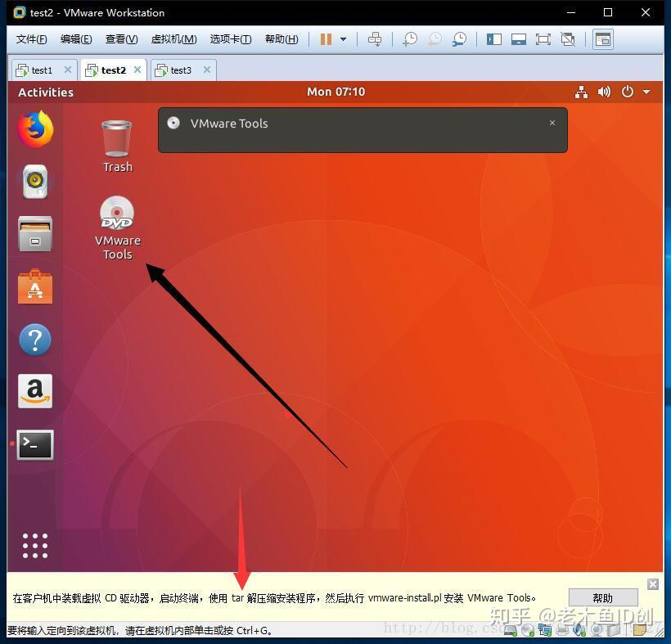Open the Help icon in dock
671x644 pixels.
[35, 340]
